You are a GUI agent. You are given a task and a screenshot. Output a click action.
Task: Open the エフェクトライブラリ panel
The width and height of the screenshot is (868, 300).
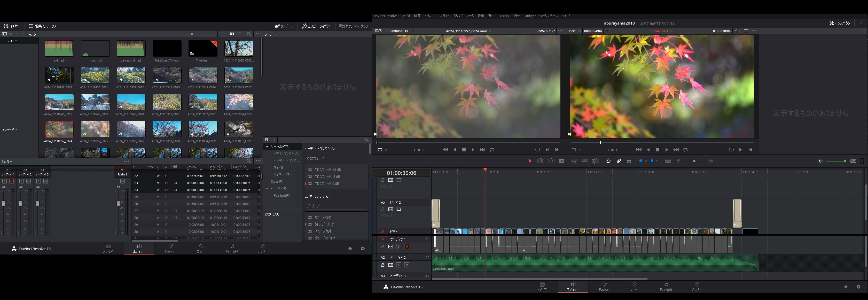coord(316,26)
